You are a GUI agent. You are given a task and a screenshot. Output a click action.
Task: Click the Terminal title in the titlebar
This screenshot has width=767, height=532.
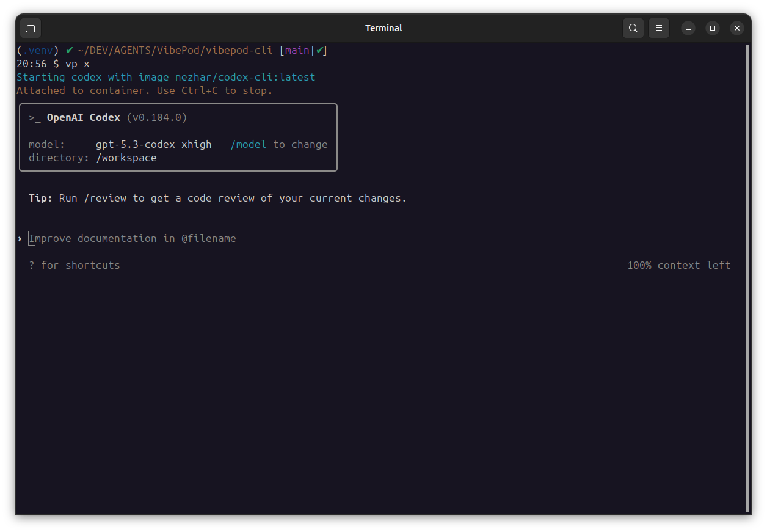(x=383, y=28)
